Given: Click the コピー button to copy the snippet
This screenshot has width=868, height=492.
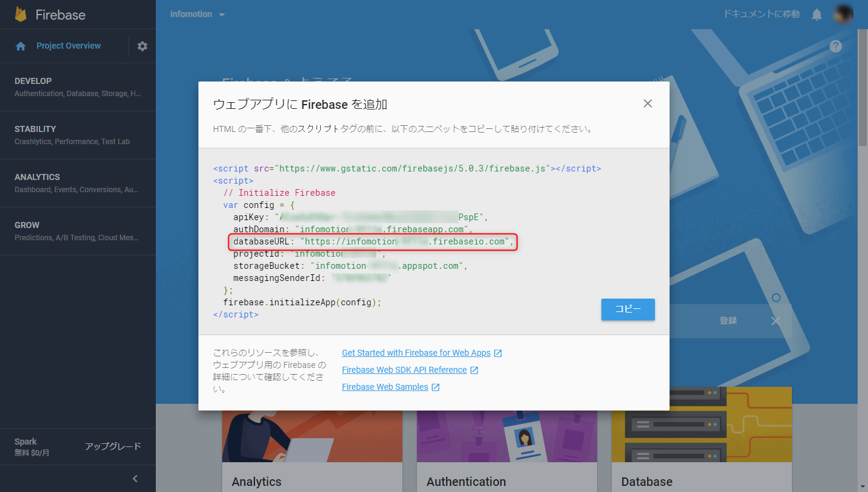Looking at the screenshot, I should tap(628, 310).
